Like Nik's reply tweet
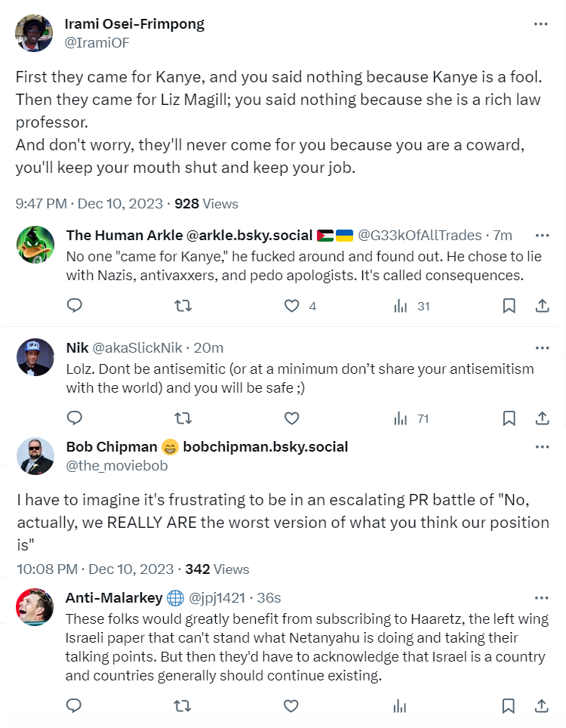 pyautogui.click(x=291, y=418)
